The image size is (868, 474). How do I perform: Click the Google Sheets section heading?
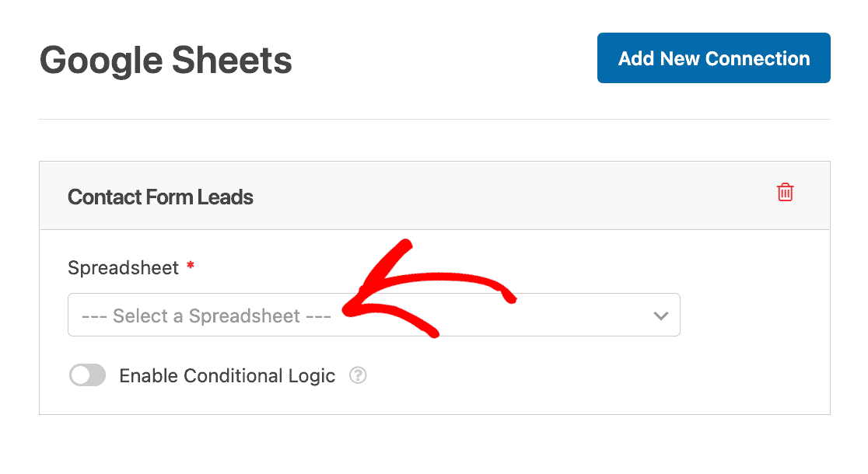pyautogui.click(x=166, y=60)
